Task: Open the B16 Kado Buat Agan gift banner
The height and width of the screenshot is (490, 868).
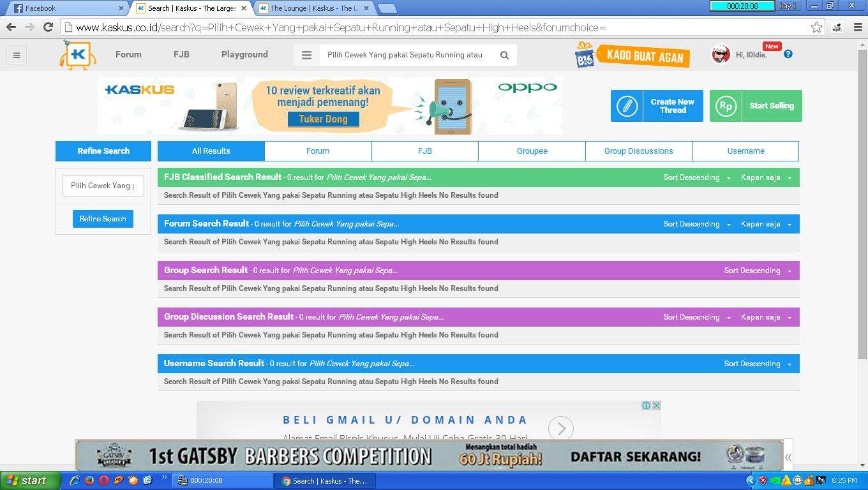Action: [x=632, y=55]
